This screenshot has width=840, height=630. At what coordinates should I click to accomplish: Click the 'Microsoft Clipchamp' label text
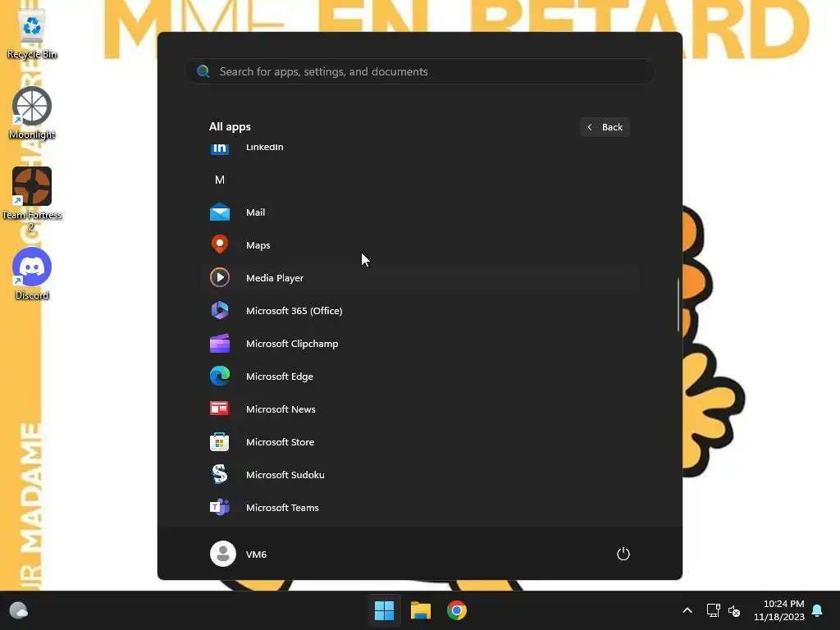tap(292, 344)
